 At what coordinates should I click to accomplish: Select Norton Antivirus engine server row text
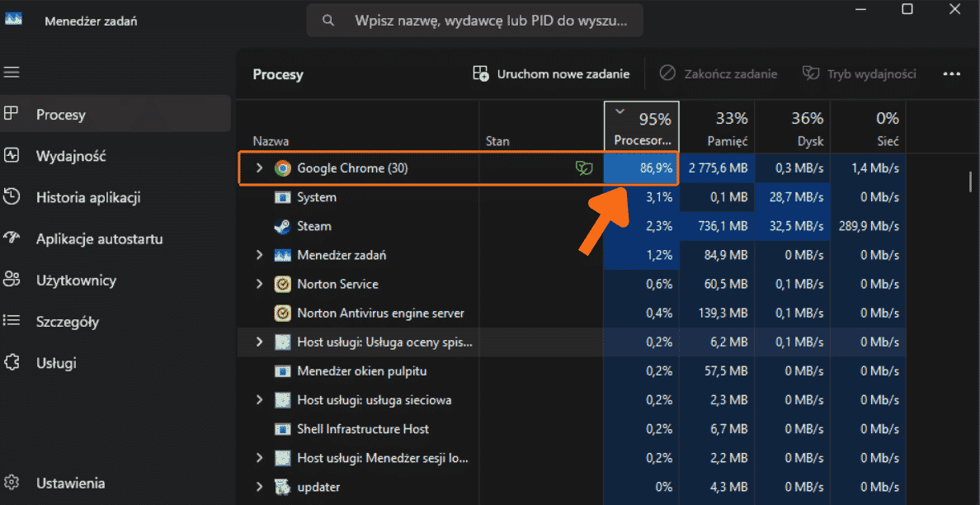pyautogui.click(x=380, y=313)
